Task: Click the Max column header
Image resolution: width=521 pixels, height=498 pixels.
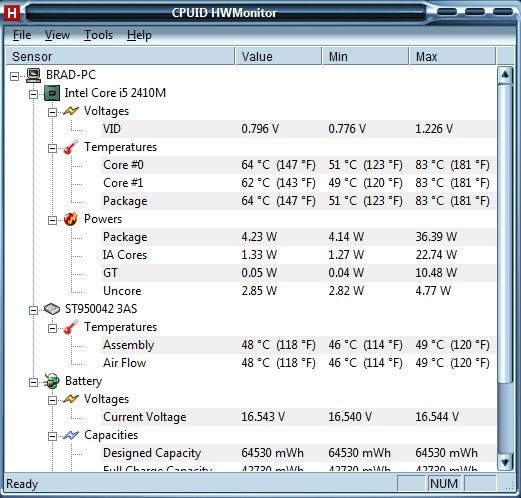Action: (452, 56)
